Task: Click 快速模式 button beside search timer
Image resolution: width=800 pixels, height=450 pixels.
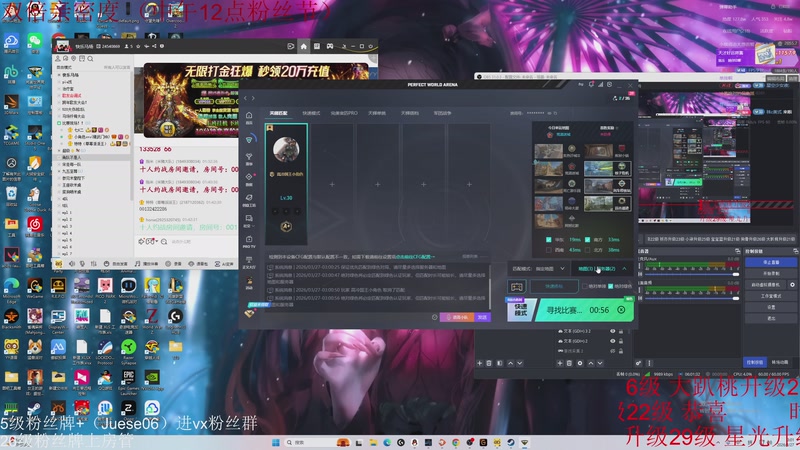Action: pyautogui.click(x=522, y=310)
